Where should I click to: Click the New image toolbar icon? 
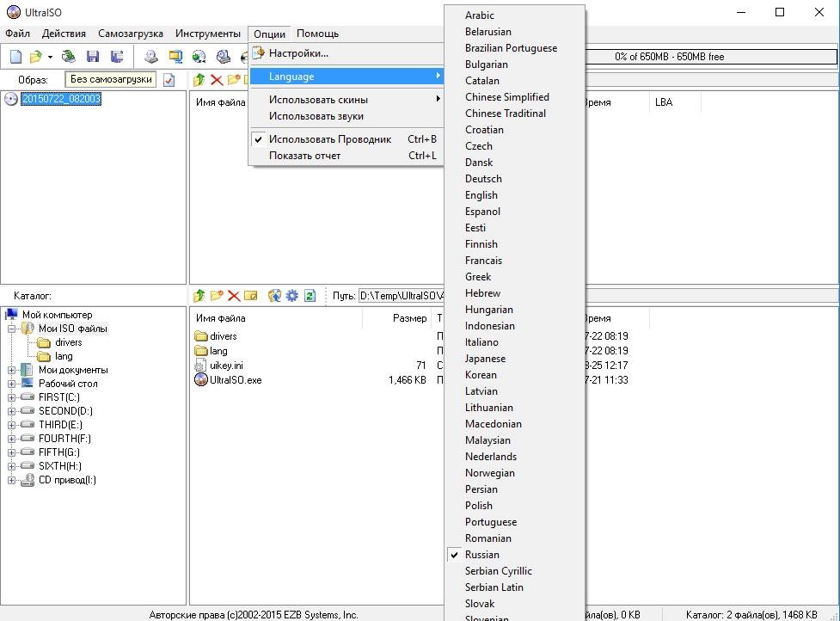click(x=16, y=56)
